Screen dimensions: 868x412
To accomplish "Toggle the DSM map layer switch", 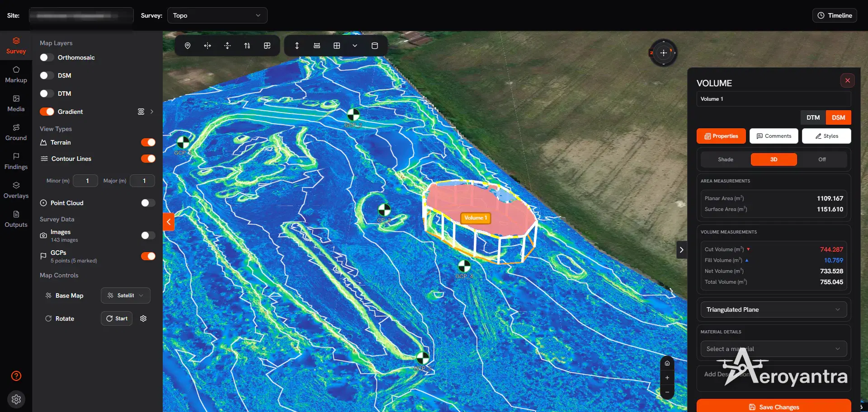I will [47, 75].
